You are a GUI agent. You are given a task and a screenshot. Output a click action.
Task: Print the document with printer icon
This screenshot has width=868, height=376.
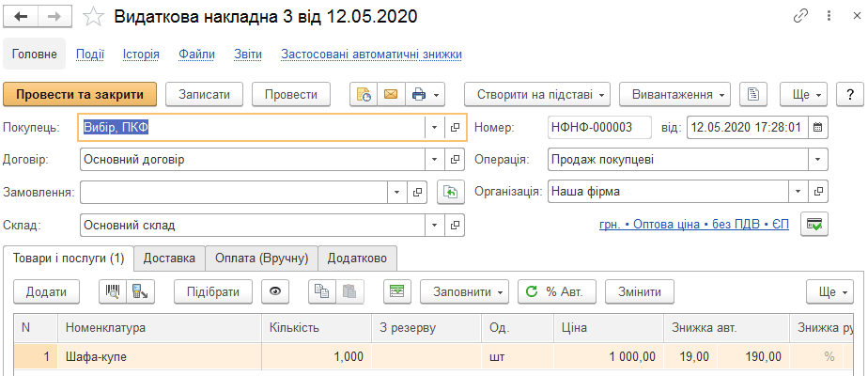pyautogui.click(x=419, y=95)
